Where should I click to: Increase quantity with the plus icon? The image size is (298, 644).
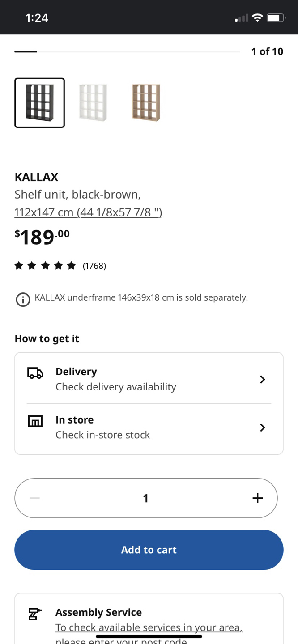(x=257, y=498)
